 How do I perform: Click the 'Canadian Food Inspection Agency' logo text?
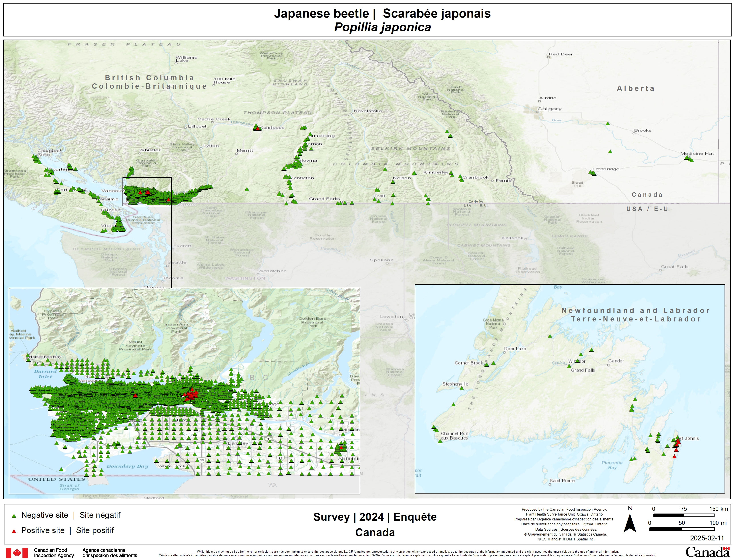[54, 553]
